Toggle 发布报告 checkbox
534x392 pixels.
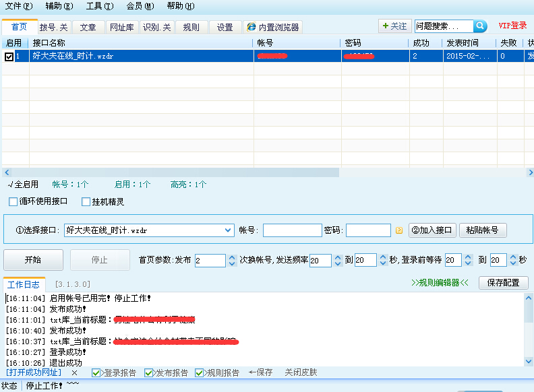pyautogui.click(x=148, y=373)
